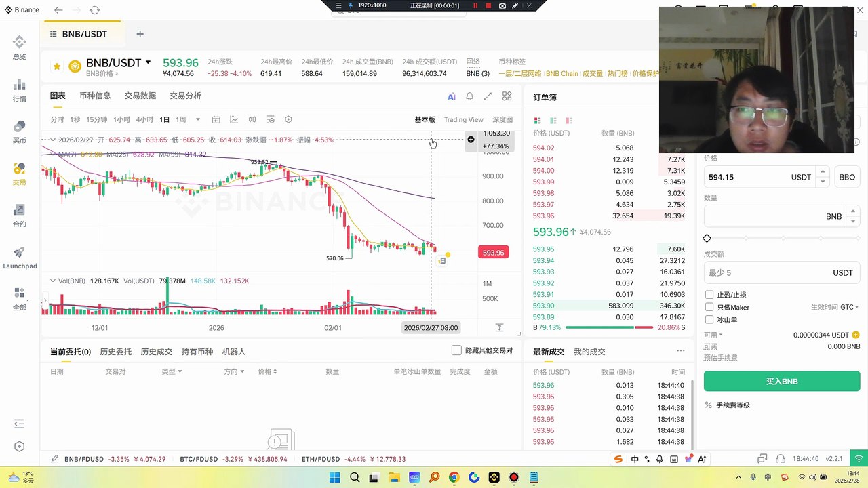This screenshot has width=868, height=488.
Task: Open Chrome from the Windows taskbar
Action: (x=454, y=478)
